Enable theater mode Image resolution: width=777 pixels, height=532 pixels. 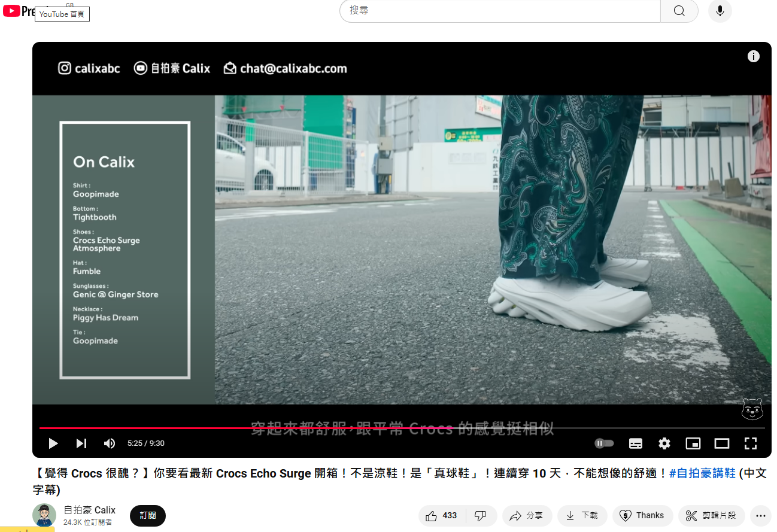(x=722, y=443)
